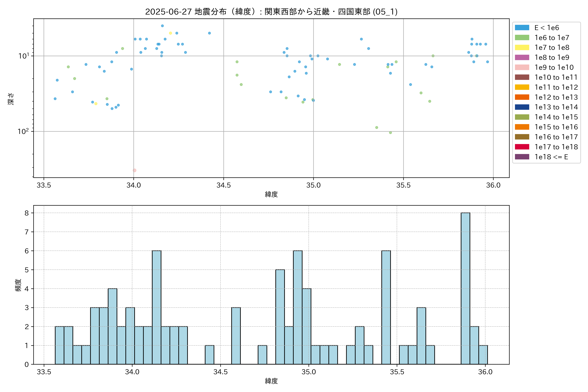The height and width of the screenshot is (392, 588).
Task: Click the 10² tick label on depth axis
Action: tap(23, 131)
